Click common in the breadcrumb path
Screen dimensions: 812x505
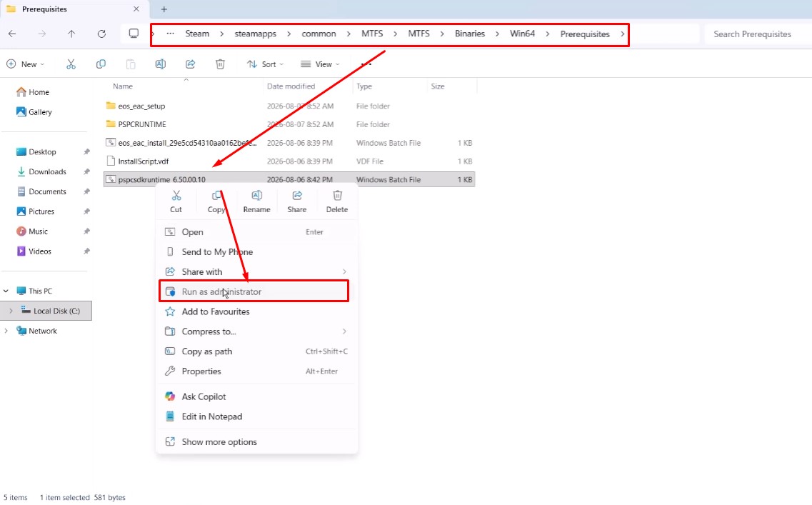pyautogui.click(x=319, y=34)
